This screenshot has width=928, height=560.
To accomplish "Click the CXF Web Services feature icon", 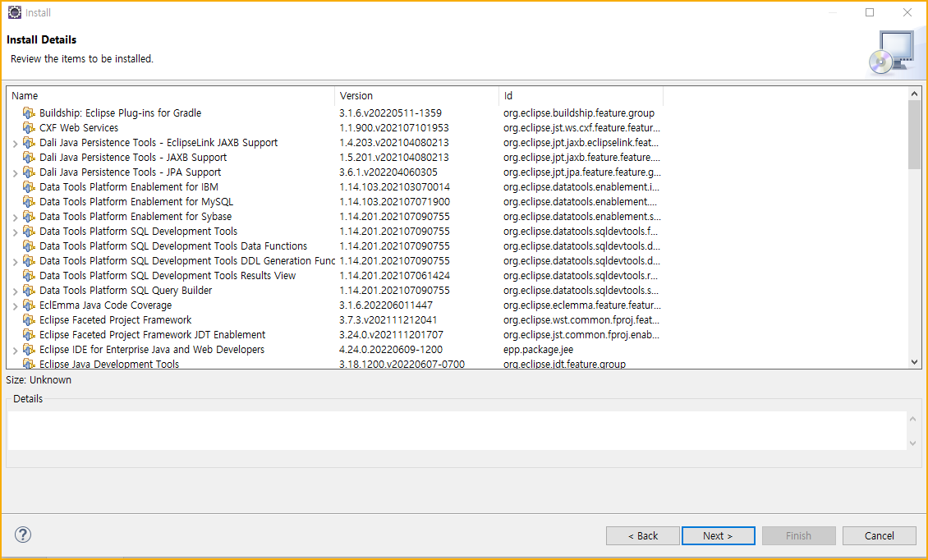I will (29, 127).
